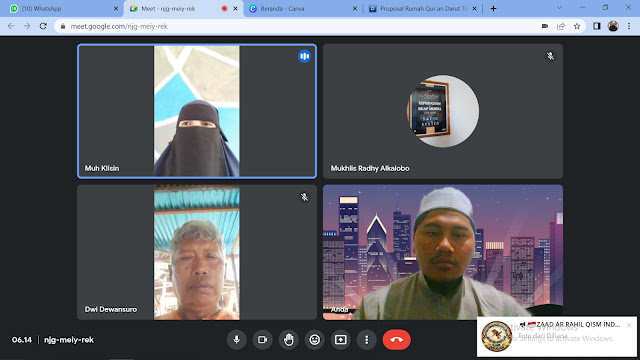Viewport: 640px width, 360px height.
Task: Raise your hand in the meeting
Action: (x=289, y=340)
